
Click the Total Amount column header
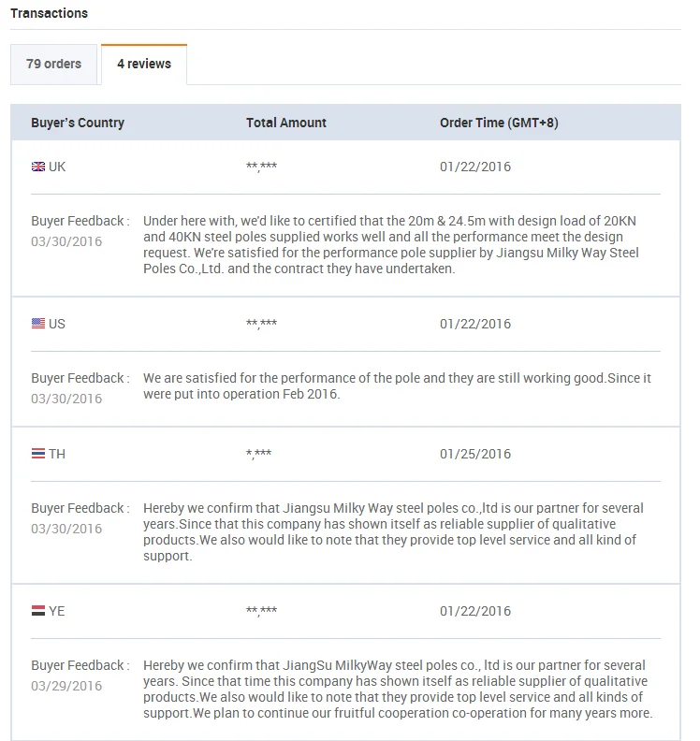pyautogui.click(x=286, y=123)
